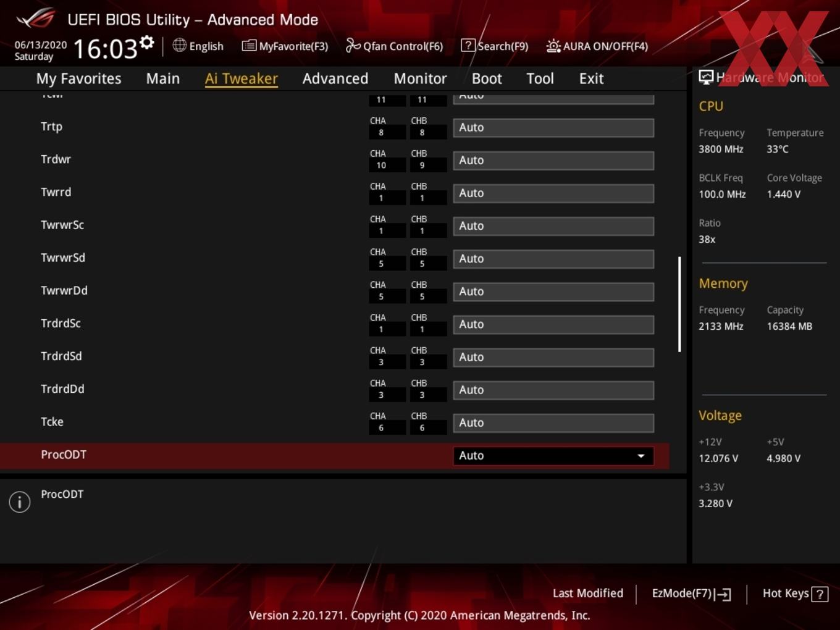Open the Advanced tab

335,78
